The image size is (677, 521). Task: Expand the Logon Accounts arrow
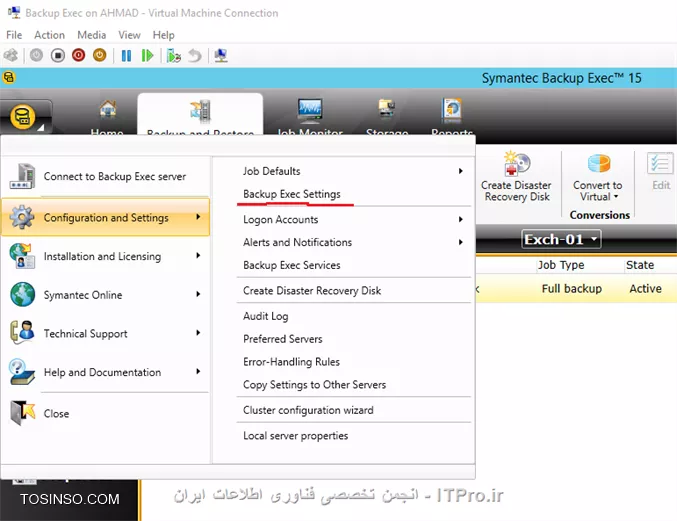(x=461, y=219)
